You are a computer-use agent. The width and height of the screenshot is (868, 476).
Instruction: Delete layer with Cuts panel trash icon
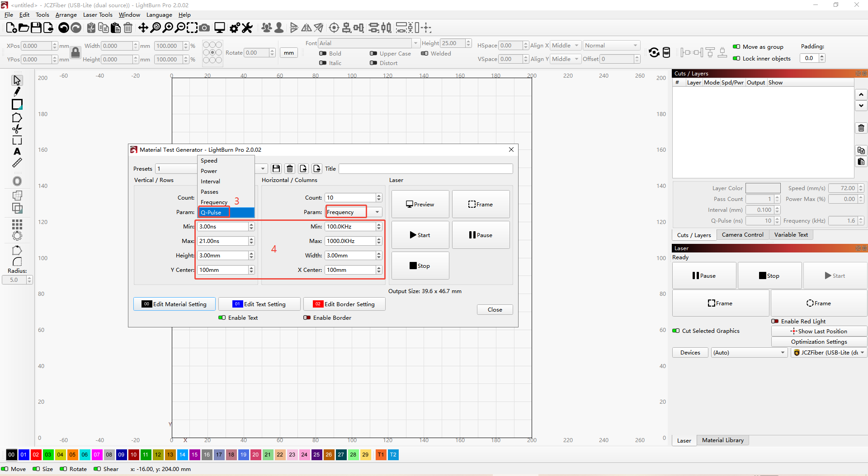click(x=861, y=128)
